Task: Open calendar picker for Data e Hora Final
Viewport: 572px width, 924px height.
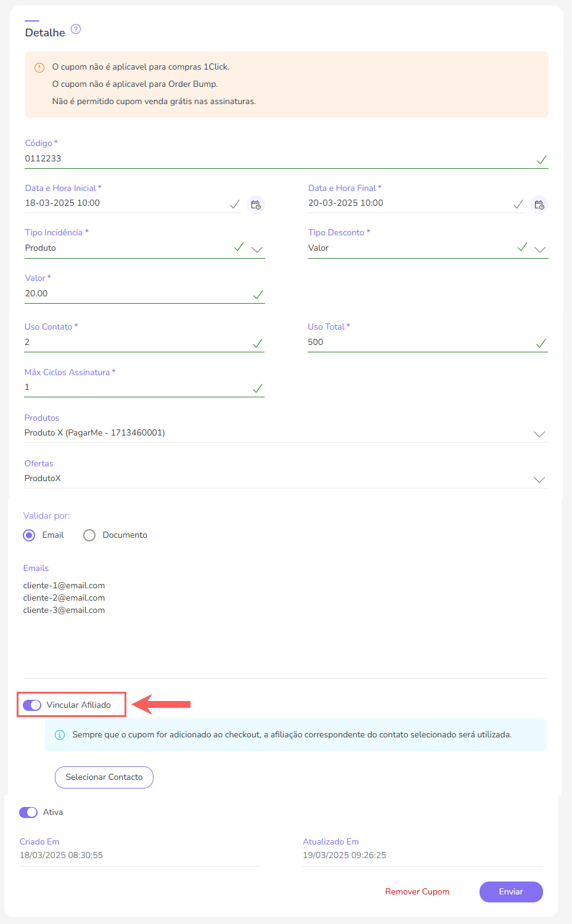Action: (539, 205)
